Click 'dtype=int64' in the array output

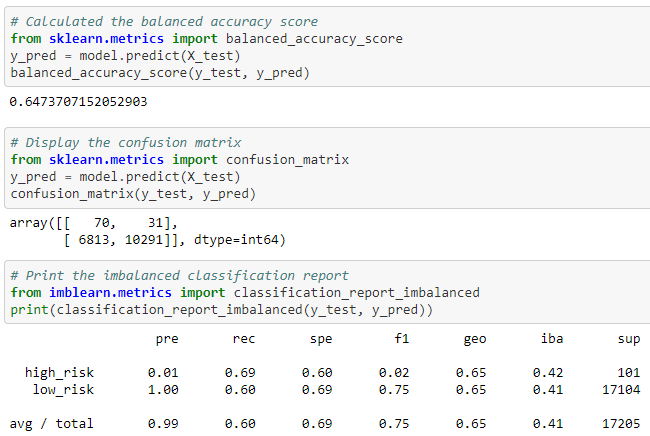[x=236, y=240]
